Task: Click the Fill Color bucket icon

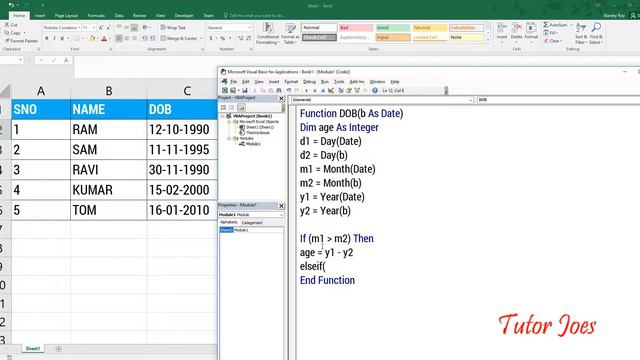Action: pos(92,39)
